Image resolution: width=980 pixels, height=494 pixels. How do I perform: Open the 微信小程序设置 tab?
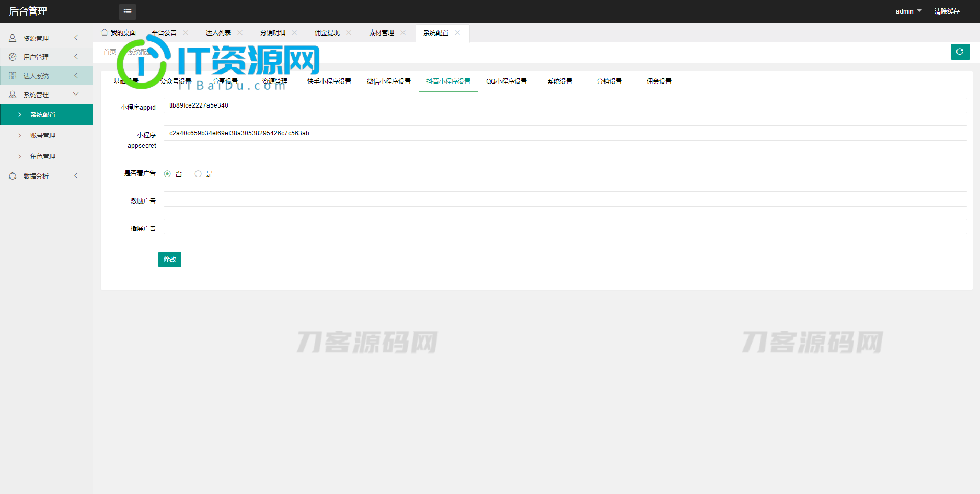[x=389, y=81]
